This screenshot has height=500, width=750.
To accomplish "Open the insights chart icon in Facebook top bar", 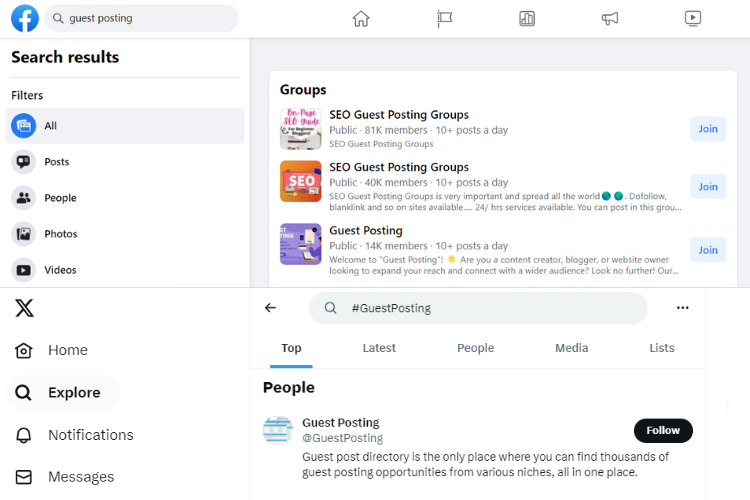I will pyautogui.click(x=527, y=19).
